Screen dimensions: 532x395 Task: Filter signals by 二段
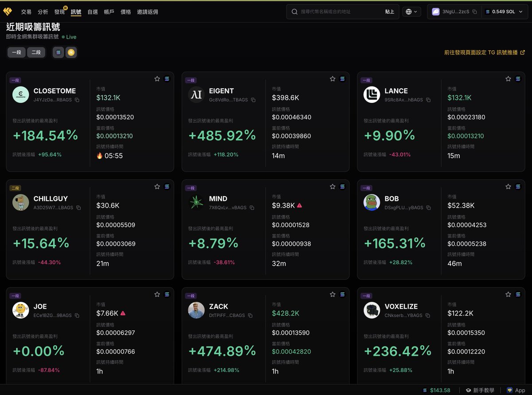pos(36,52)
